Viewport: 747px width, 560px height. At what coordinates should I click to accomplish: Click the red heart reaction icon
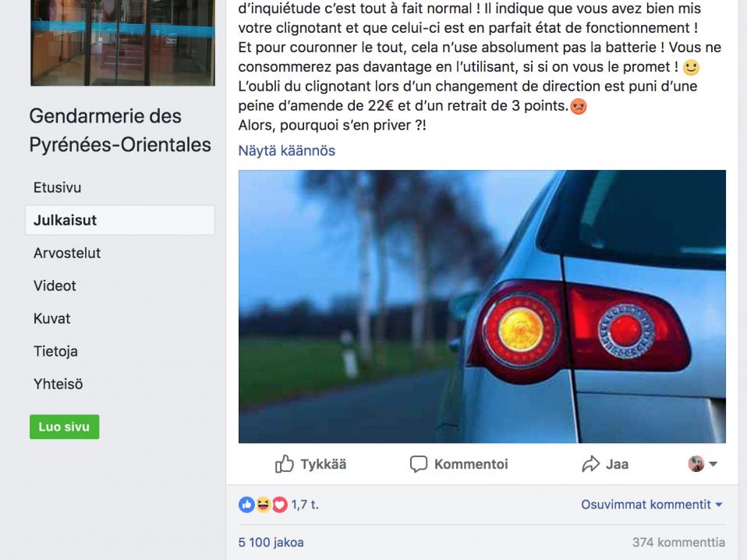click(x=280, y=505)
